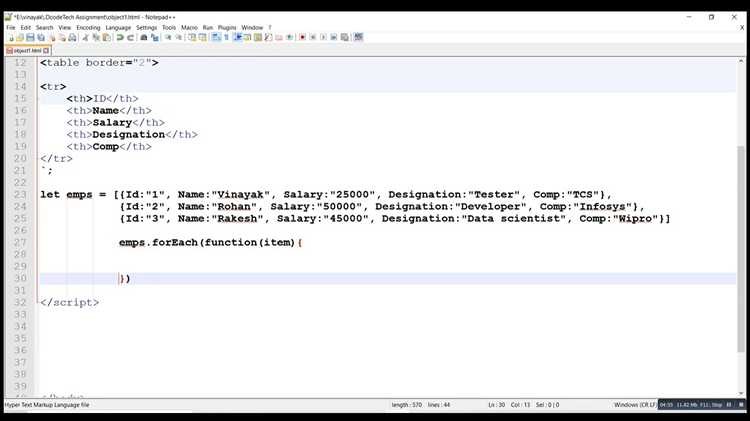Click the word "forEach" in line 27
750x421 pixels.
(x=175, y=242)
